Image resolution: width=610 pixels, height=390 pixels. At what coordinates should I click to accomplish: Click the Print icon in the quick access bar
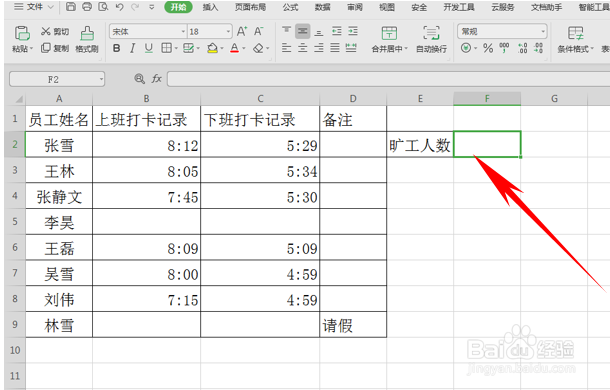coord(87,7)
